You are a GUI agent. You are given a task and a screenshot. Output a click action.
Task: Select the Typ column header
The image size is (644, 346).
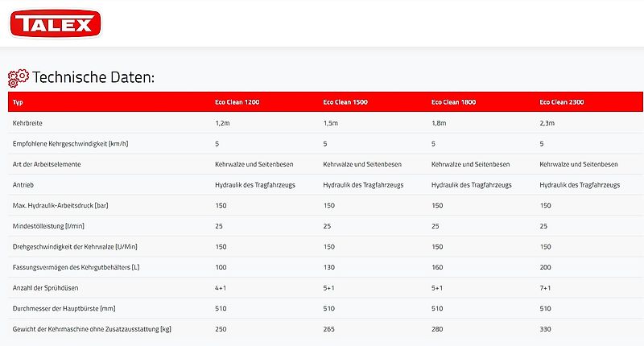pyautogui.click(x=19, y=102)
